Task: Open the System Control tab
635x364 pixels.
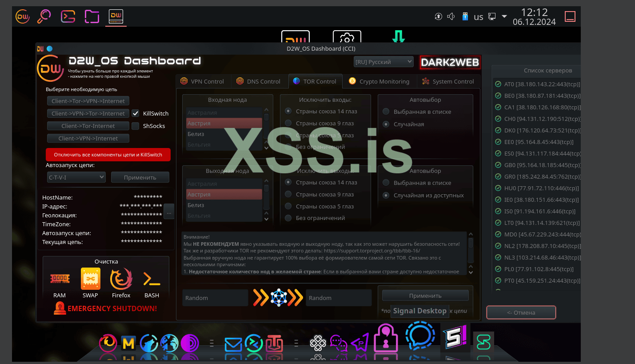Action: 448,81
